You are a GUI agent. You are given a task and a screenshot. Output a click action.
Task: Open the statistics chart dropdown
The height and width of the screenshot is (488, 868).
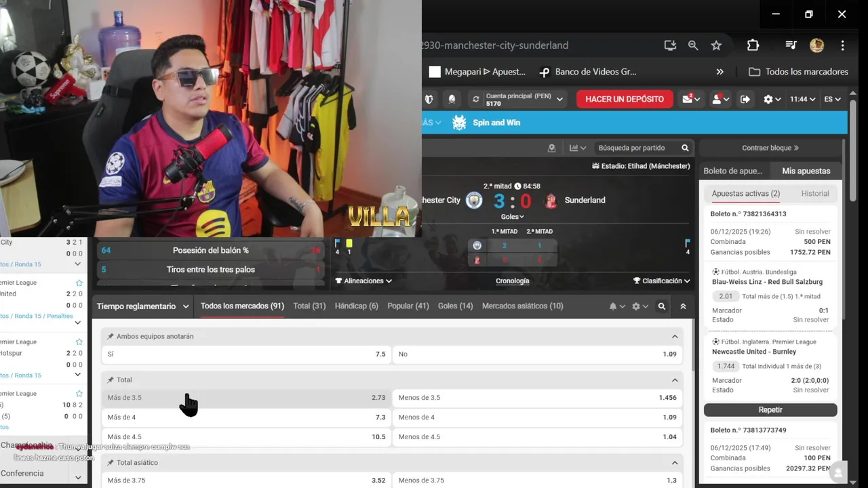pyautogui.click(x=578, y=148)
